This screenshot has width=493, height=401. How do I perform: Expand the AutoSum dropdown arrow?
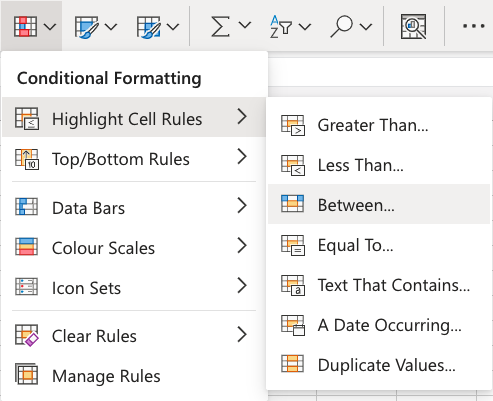click(245, 25)
